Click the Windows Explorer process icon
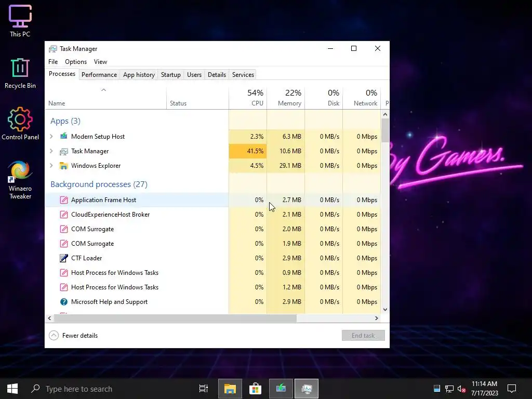The height and width of the screenshot is (399, 532). tap(63, 166)
